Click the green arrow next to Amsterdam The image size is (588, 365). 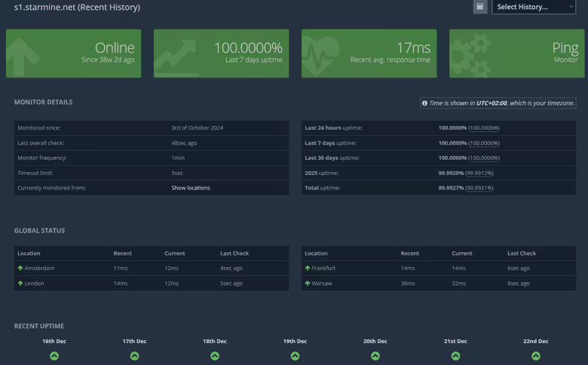pyautogui.click(x=20, y=268)
